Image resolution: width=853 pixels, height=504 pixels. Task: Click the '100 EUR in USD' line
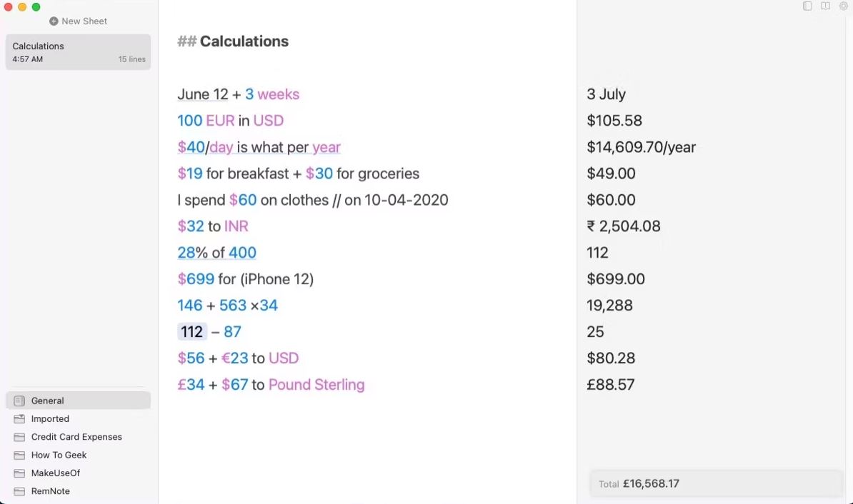point(230,121)
